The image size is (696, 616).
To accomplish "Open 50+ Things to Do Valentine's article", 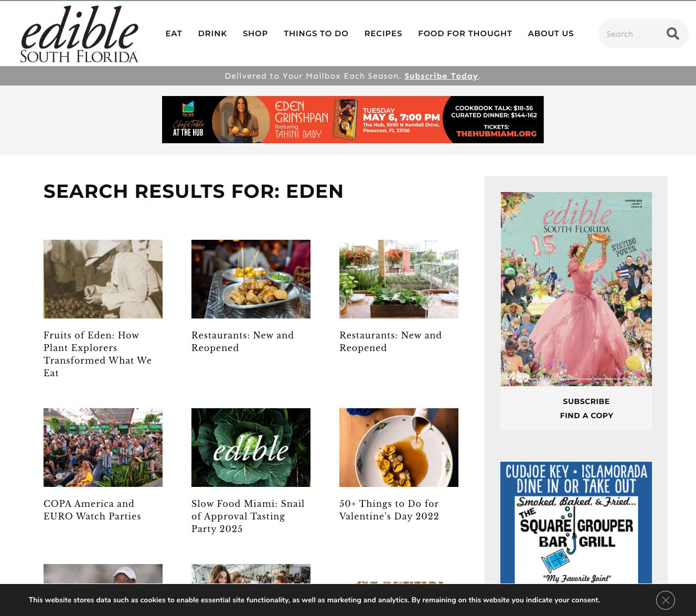I will [x=389, y=510].
